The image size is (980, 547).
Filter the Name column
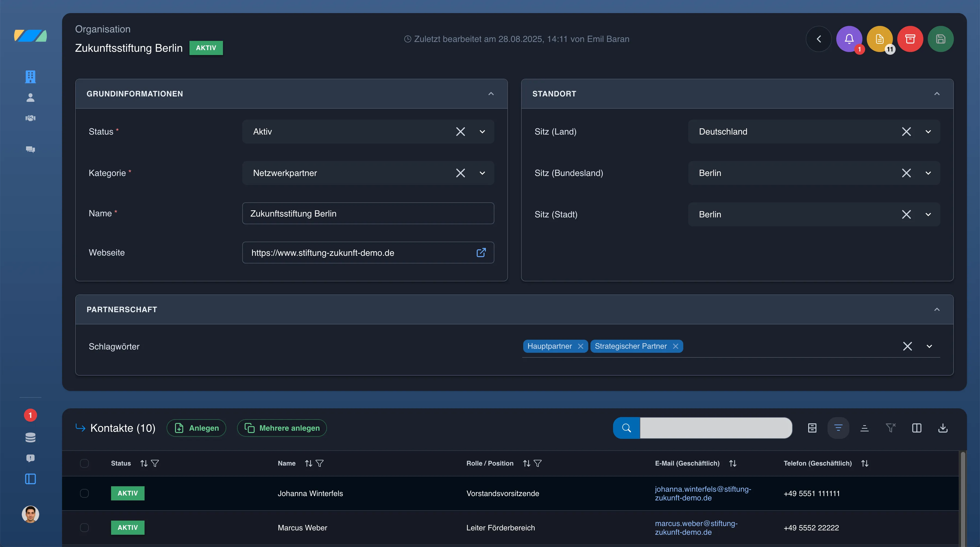320,463
